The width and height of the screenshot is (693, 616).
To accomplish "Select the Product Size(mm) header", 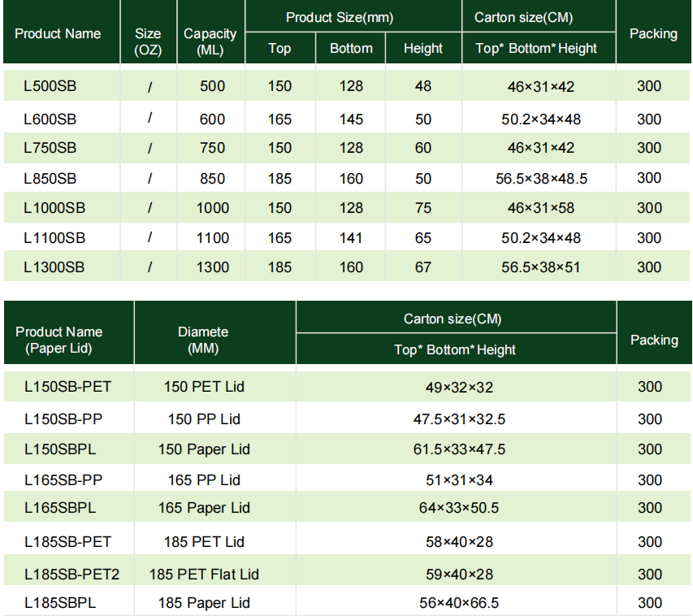I will (350, 17).
